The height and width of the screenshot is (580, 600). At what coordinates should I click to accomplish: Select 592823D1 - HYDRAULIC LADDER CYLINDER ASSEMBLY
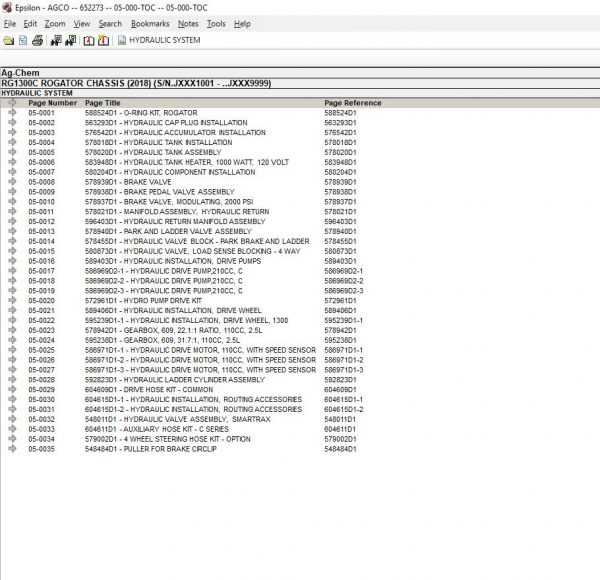(175, 380)
